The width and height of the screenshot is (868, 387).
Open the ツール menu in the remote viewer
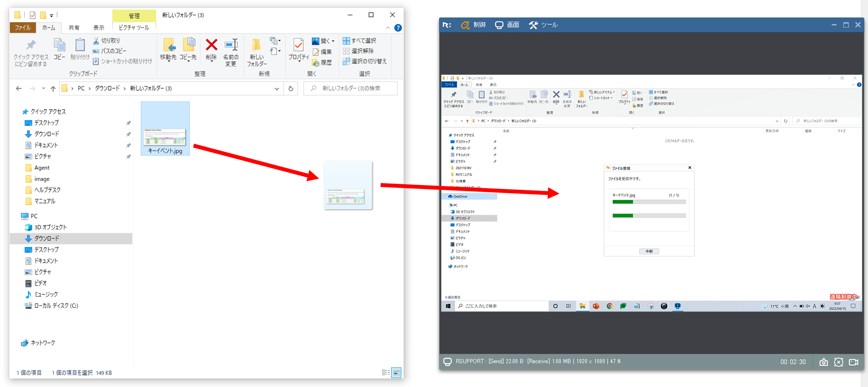(543, 25)
